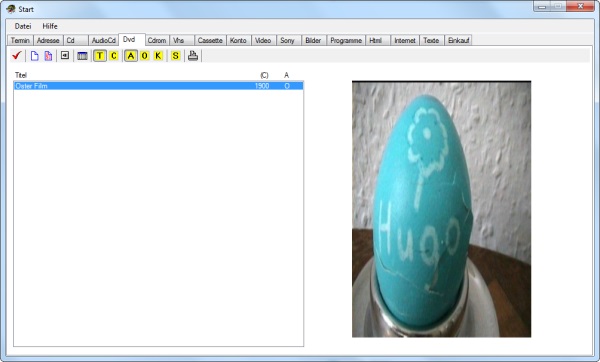
Task: Toggle the yellow T toolbar button
Action: coord(100,56)
